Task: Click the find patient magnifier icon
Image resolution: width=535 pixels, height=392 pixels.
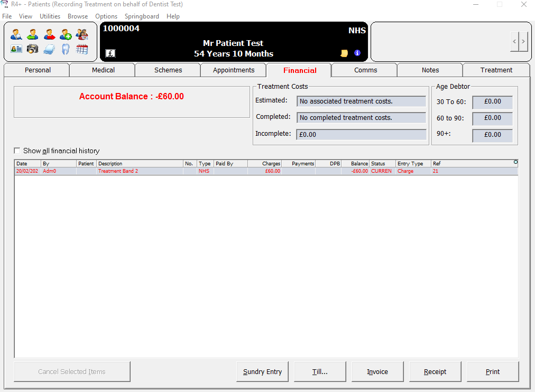Action: coord(16,34)
